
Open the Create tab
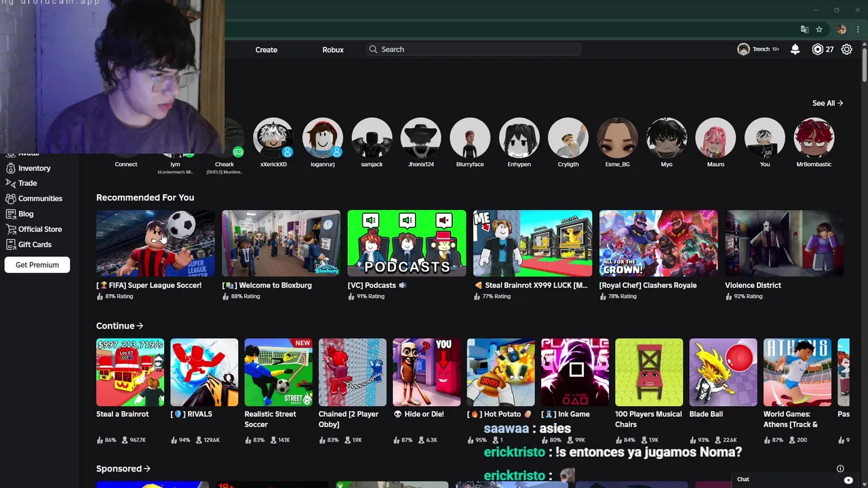click(267, 49)
